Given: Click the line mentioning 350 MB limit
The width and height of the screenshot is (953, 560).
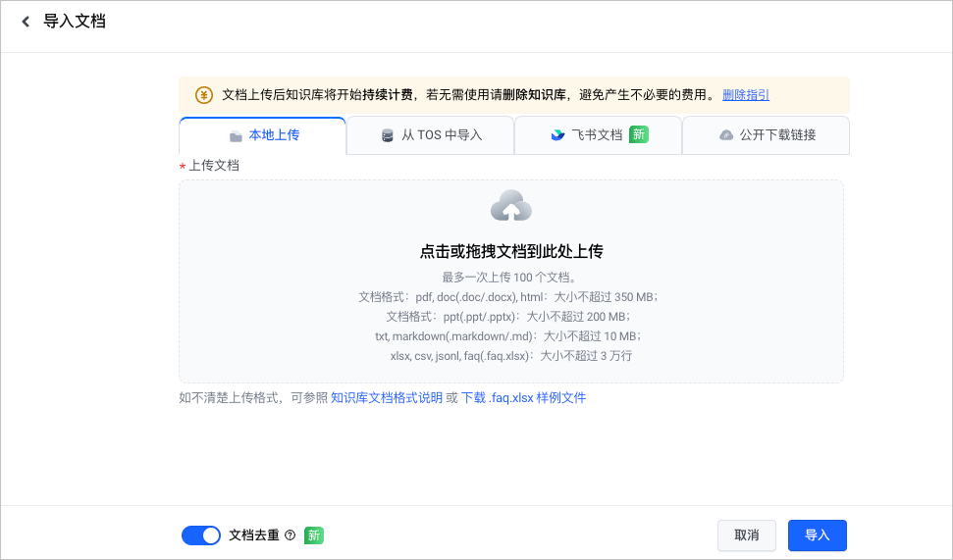Looking at the screenshot, I should 508,297.
